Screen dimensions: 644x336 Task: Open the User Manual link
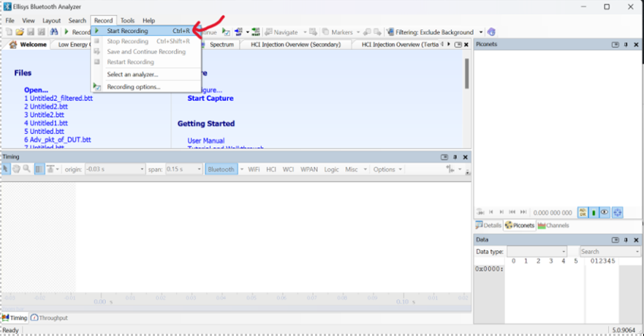click(x=206, y=141)
